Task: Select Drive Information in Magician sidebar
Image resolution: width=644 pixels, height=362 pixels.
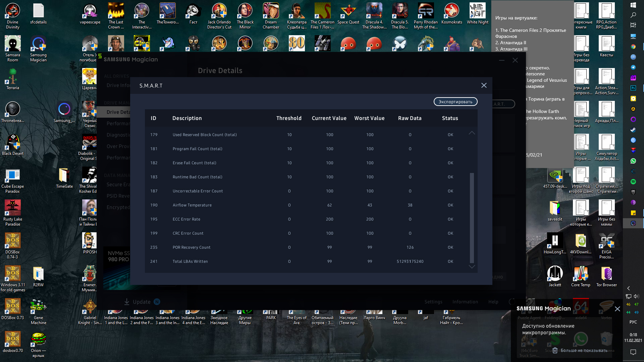Action: [x=118, y=85]
